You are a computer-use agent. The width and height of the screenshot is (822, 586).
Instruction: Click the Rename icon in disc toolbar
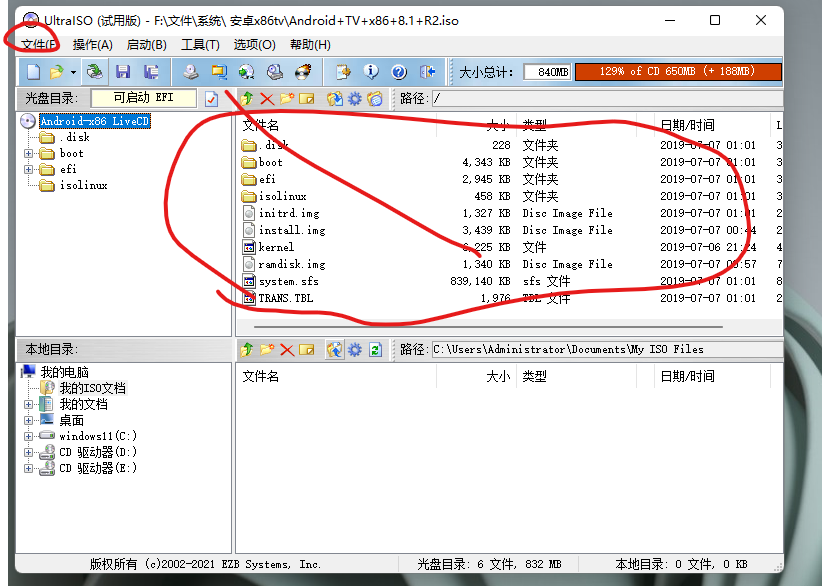307,99
